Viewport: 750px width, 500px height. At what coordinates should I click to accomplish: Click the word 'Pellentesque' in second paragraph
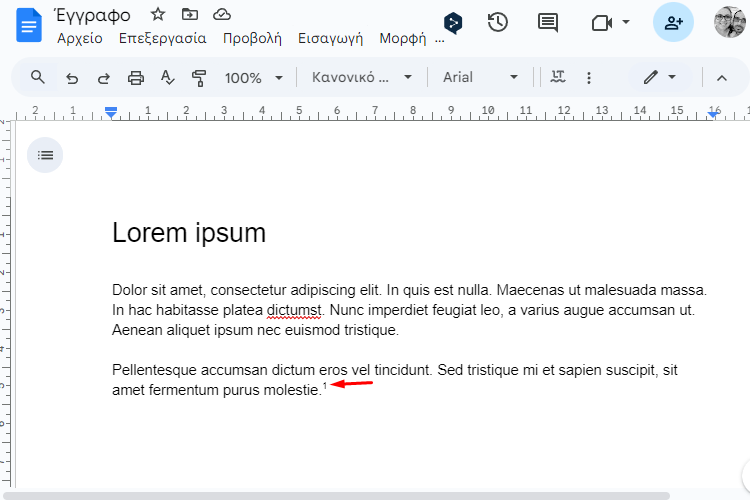[x=154, y=370]
